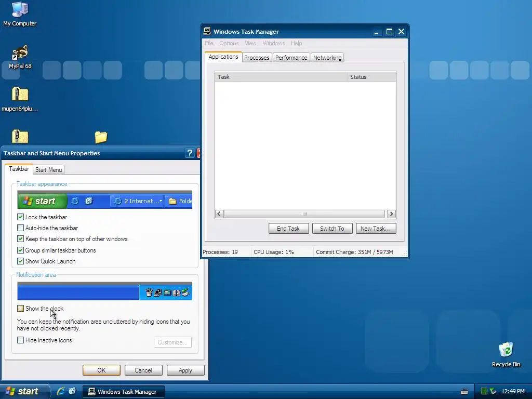This screenshot has width=532, height=399.
Task: Sort by the Task column header
Action: coord(281,77)
